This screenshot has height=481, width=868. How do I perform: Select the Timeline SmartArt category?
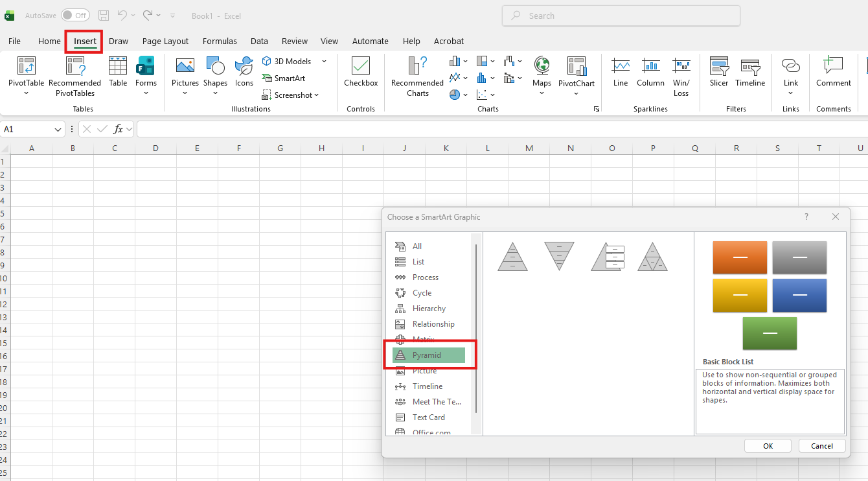click(x=429, y=386)
